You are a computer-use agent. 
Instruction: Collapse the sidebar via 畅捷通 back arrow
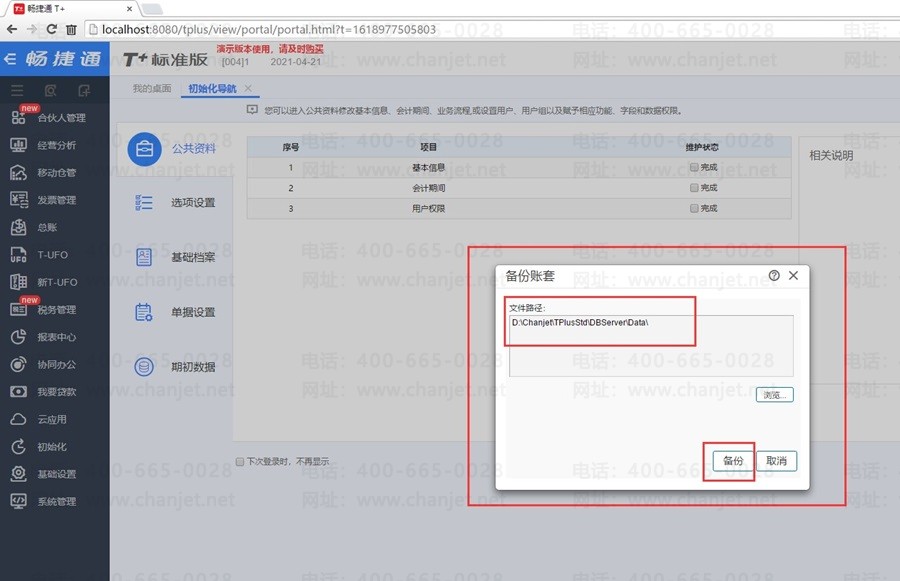pyautogui.click(x=10, y=59)
